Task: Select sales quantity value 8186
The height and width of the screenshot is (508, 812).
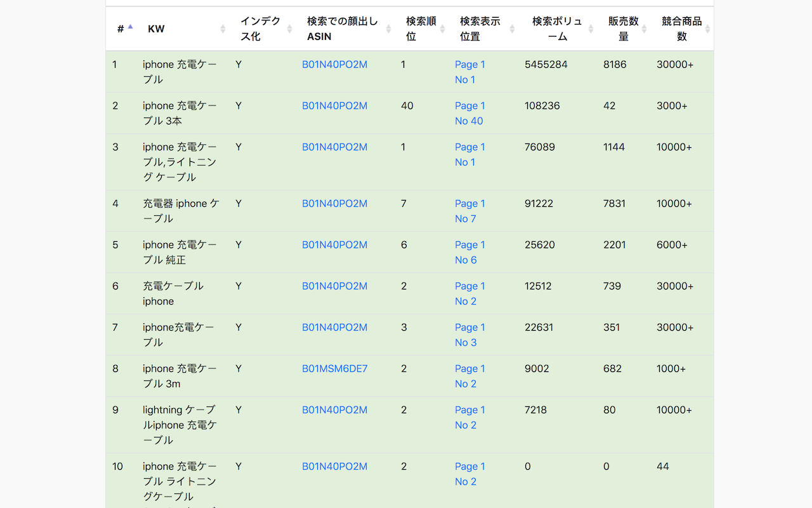Action: coord(615,64)
